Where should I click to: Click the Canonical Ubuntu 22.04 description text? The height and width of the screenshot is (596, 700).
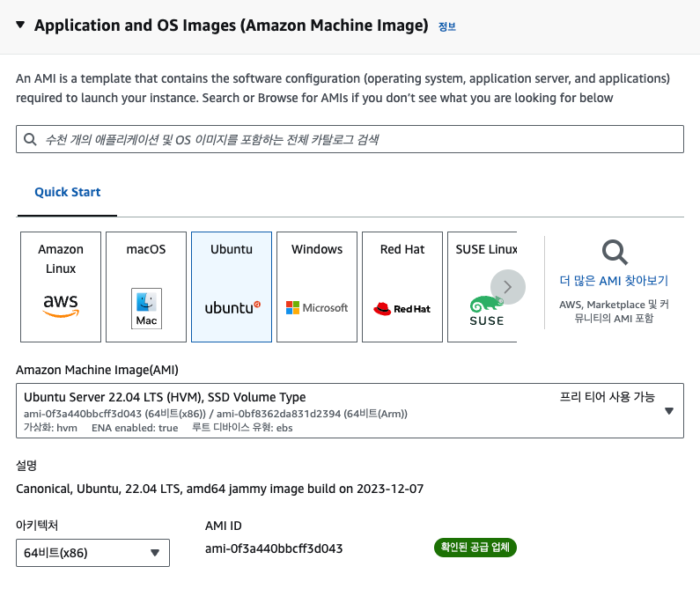click(219, 489)
